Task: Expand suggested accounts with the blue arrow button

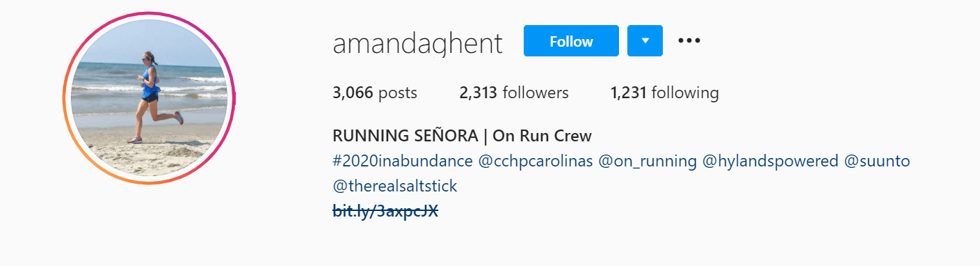Action: pyautogui.click(x=645, y=40)
